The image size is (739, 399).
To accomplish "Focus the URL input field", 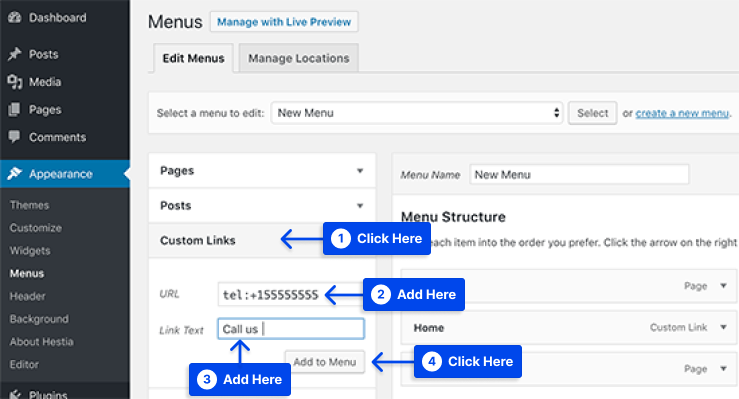I will 271,294.
